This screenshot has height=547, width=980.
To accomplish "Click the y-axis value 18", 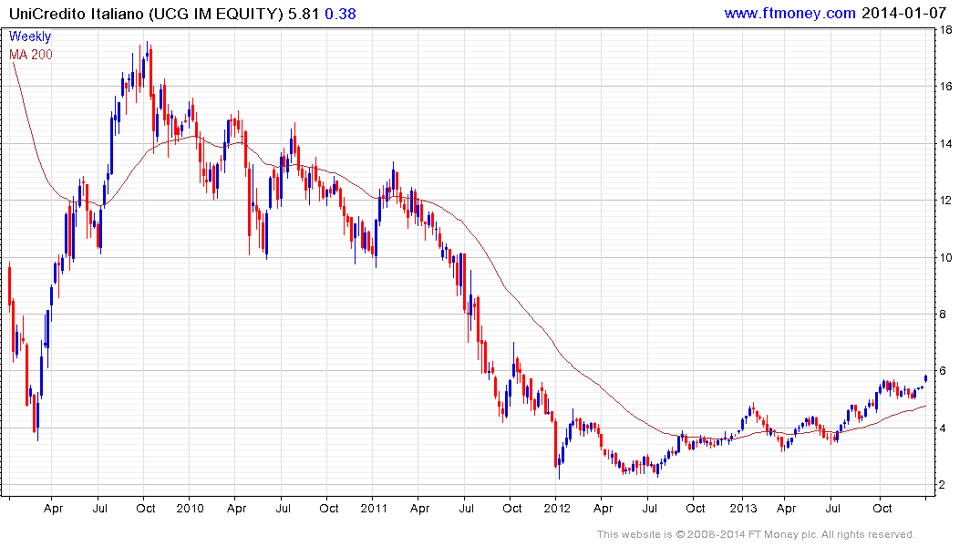I will tap(946, 30).
